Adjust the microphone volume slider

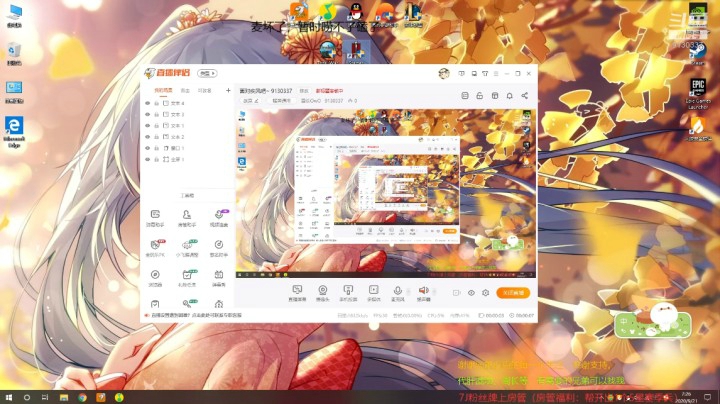pyautogui.click(x=408, y=292)
